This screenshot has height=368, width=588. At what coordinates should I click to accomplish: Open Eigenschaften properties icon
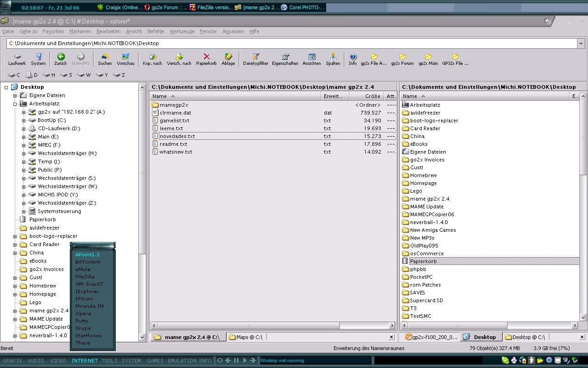tap(285, 59)
